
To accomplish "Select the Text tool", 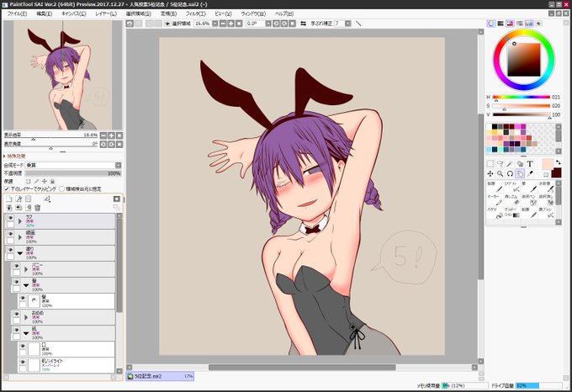I will (530, 164).
